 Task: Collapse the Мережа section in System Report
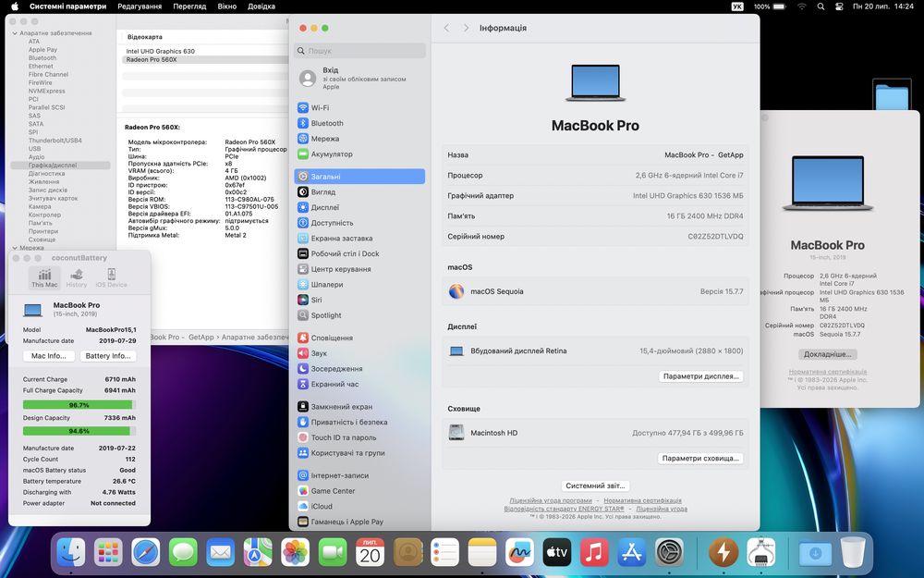tap(15, 248)
